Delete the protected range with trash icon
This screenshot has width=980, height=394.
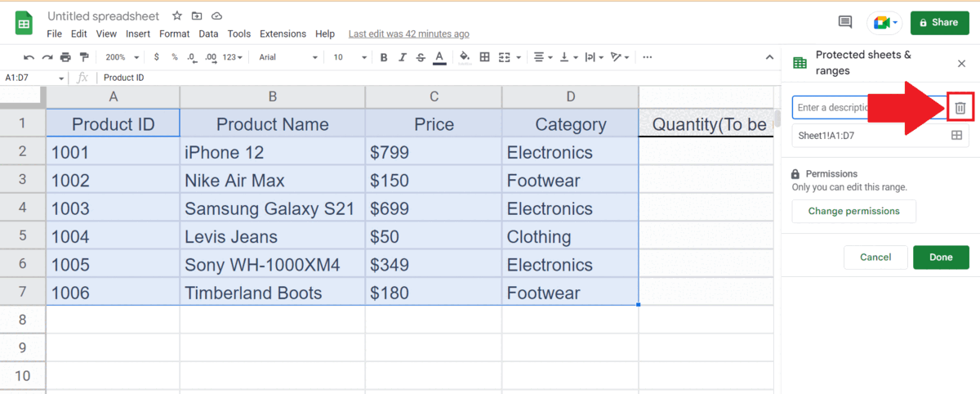point(961,107)
